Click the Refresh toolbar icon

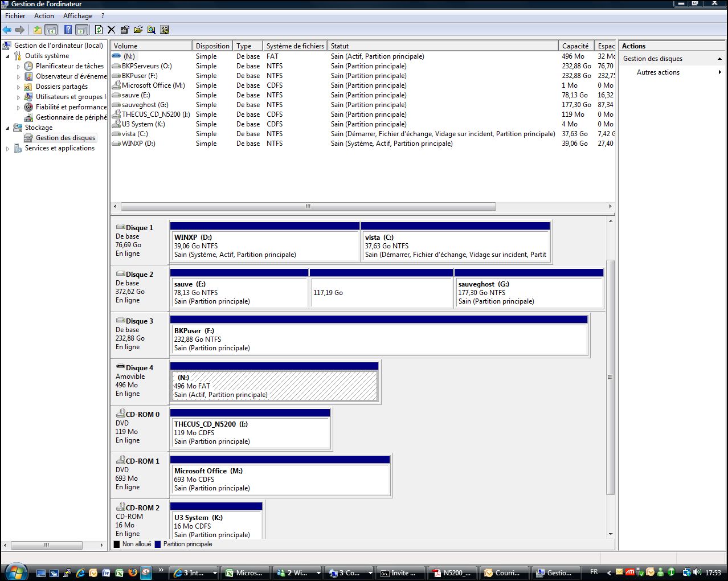(99, 30)
